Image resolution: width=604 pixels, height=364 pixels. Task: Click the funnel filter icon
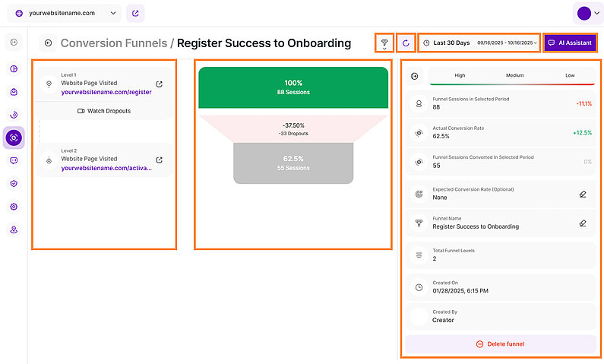point(384,43)
